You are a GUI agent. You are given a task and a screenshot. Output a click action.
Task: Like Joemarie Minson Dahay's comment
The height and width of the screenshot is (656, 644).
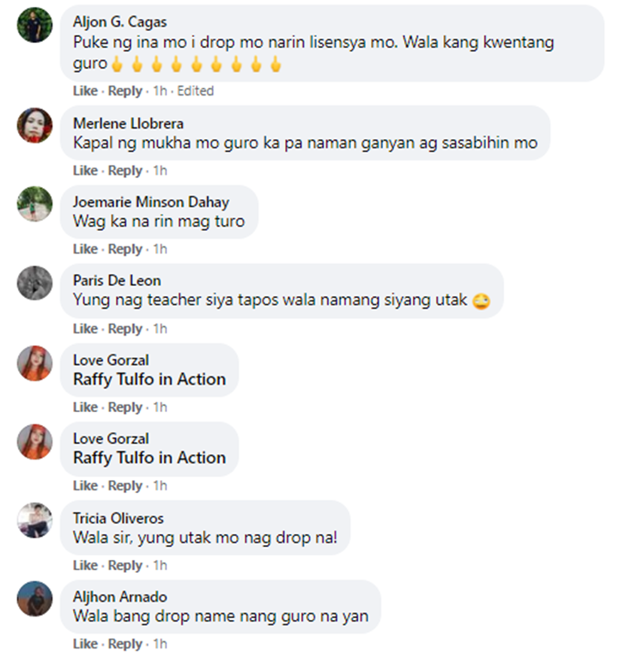pyautogui.click(x=85, y=249)
